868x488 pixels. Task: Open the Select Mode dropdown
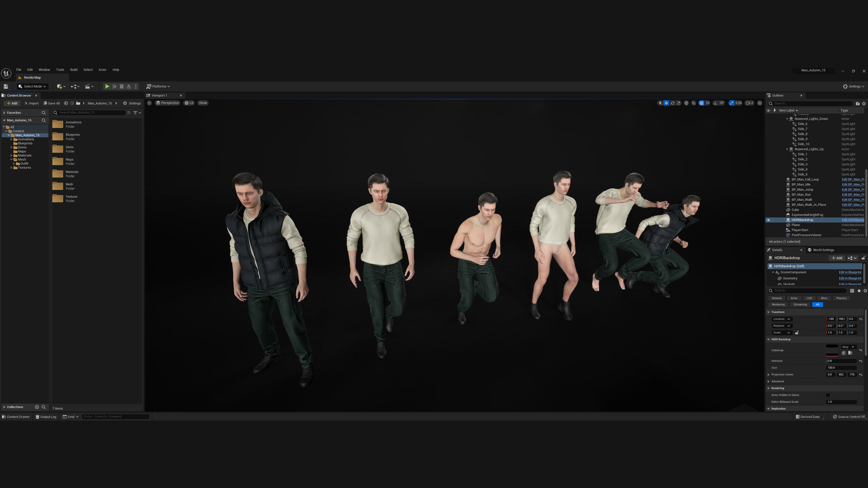(33, 86)
